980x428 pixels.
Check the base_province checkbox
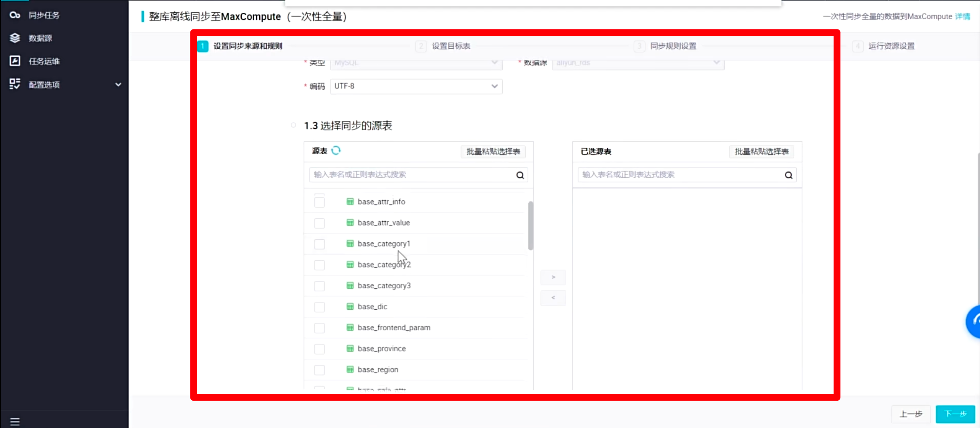319,349
